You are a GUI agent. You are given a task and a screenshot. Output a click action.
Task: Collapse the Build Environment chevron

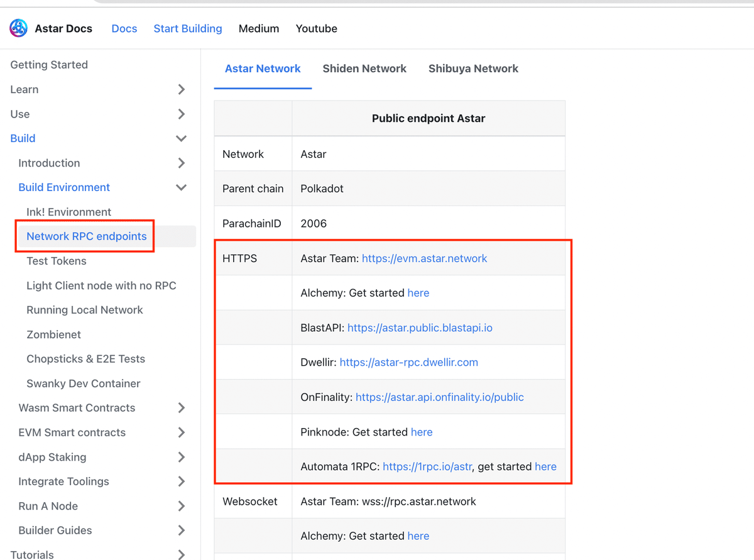point(181,187)
